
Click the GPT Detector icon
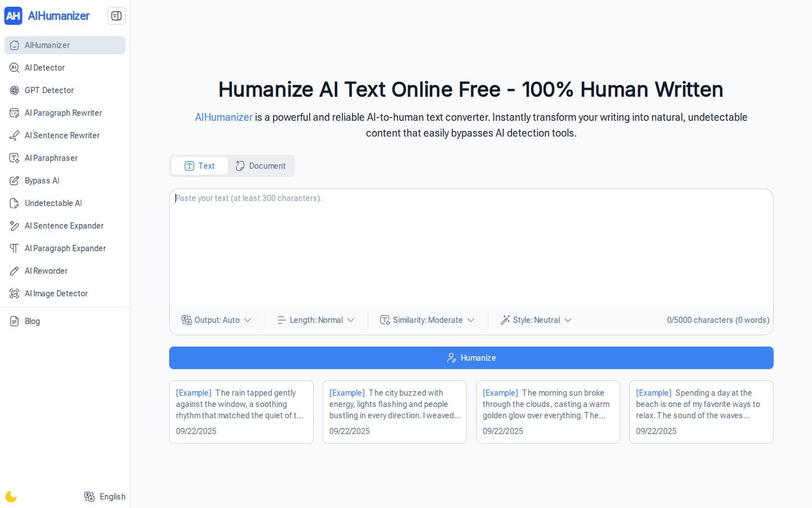pyautogui.click(x=15, y=90)
